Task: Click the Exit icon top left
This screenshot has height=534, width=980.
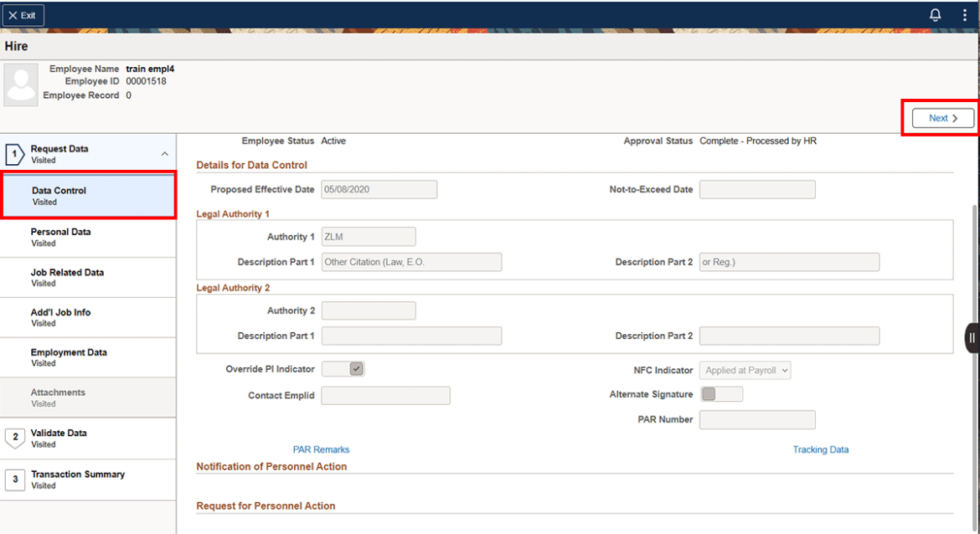Action: pos(23,14)
